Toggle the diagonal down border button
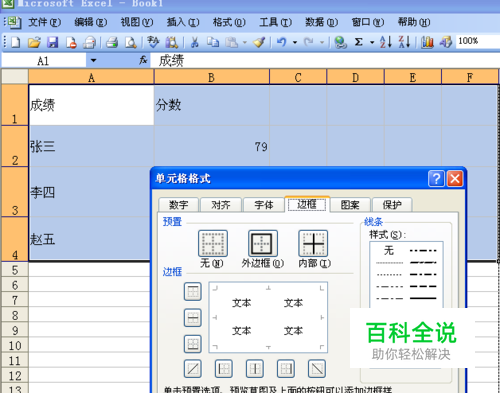This screenshot has height=393, width=500. coord(317,369)
